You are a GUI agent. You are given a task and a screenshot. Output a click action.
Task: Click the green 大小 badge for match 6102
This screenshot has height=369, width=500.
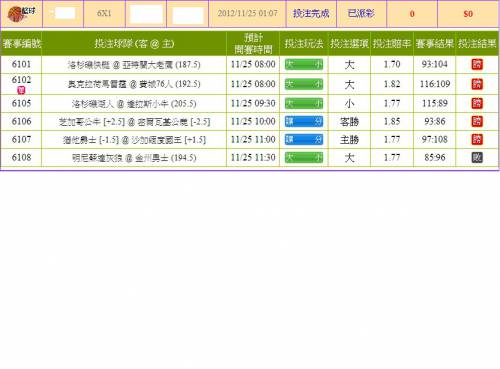304,84
